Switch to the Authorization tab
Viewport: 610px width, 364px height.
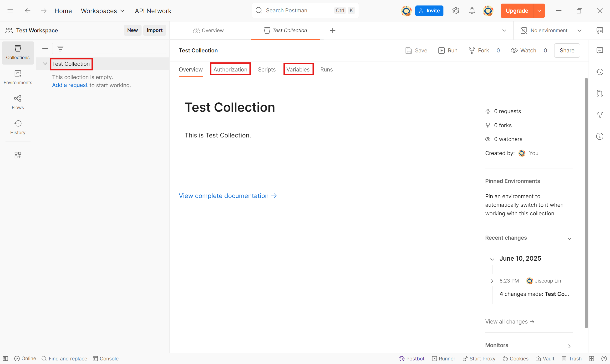coord(230,69)
